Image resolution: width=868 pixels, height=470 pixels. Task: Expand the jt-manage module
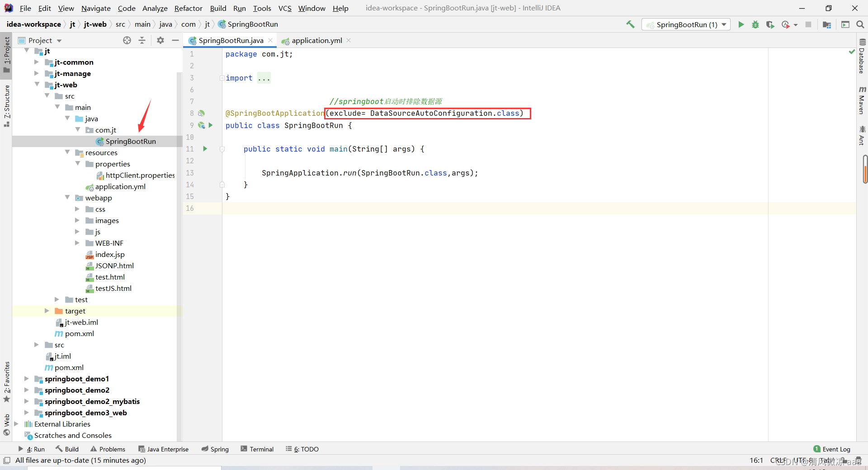(x=37, y=73)
